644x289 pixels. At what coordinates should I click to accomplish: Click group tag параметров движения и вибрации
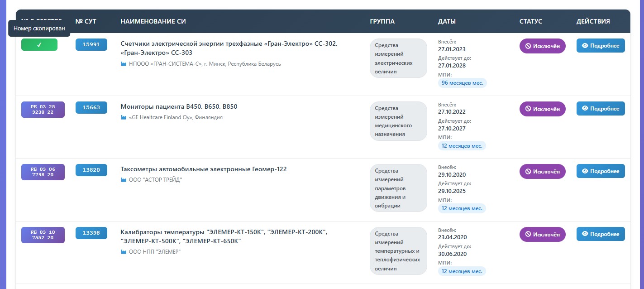pos(398,188)
